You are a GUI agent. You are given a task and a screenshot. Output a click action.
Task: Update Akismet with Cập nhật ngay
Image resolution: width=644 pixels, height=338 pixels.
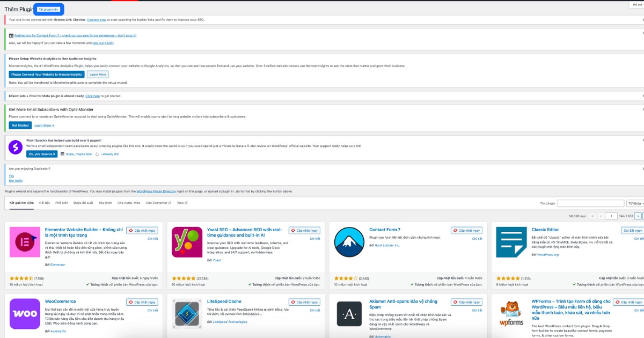(466, 303)
